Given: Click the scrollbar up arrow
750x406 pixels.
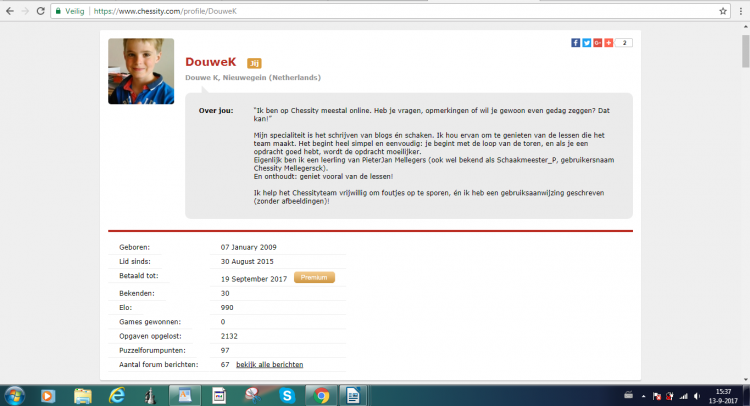Looking at the screenshot, I should [x=745, y=27].
